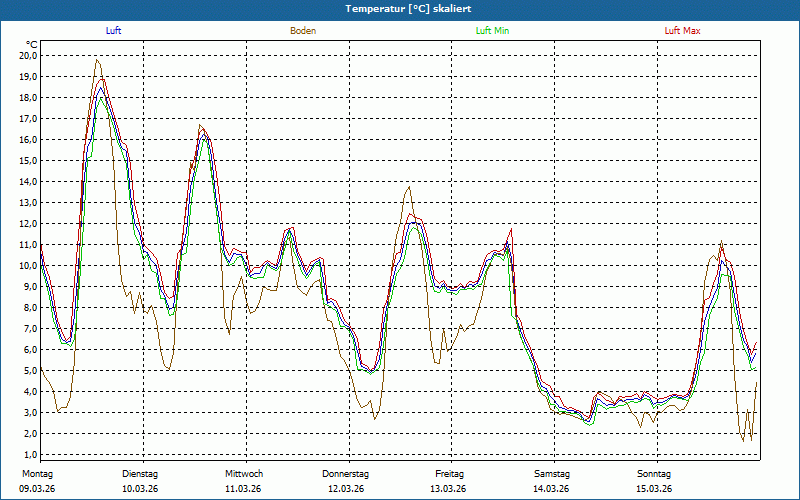This screenshot has width=800, height=500.
Task: Click the 15,0 y-axis tick label
Action: click(x=28, y=160)
